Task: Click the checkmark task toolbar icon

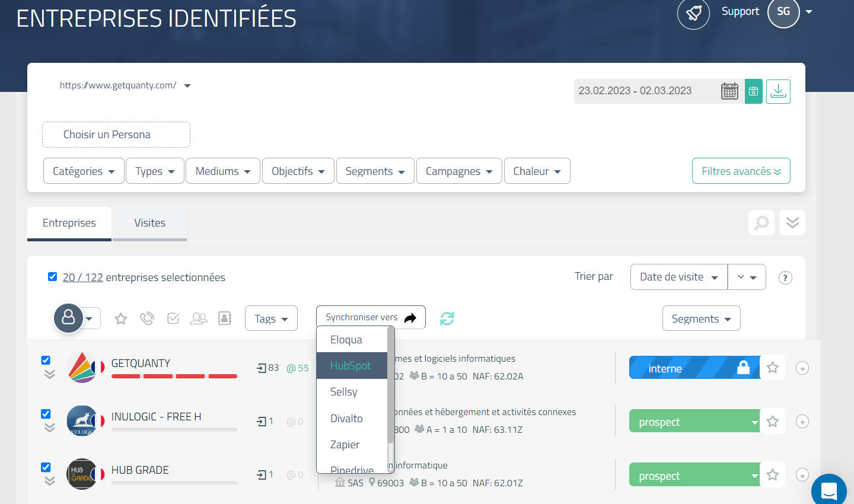Action: 173,319
